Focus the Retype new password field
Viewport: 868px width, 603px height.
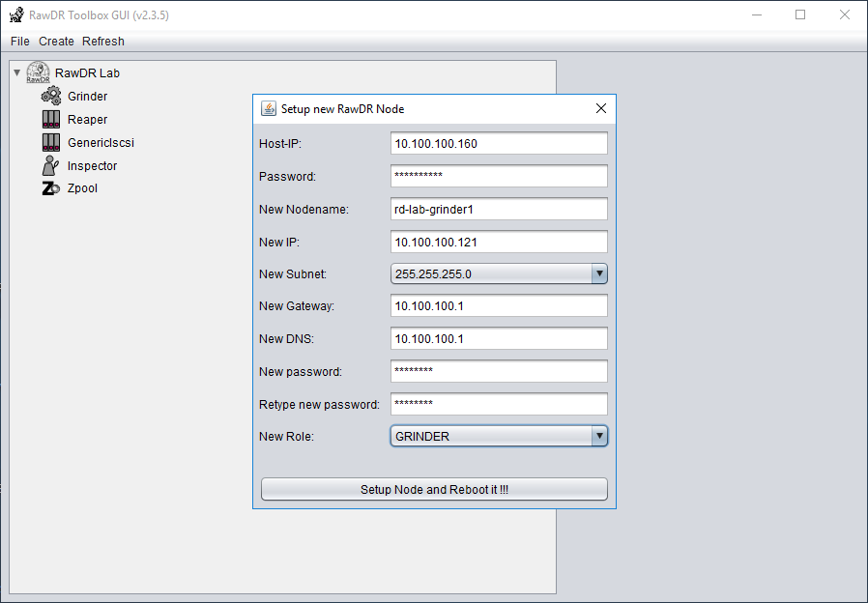(x=499, y=404)
